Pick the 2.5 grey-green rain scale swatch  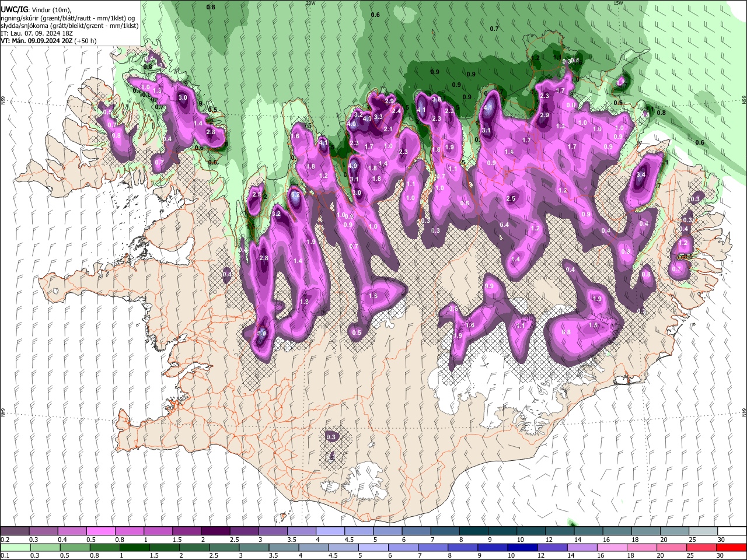click(224, 547)
